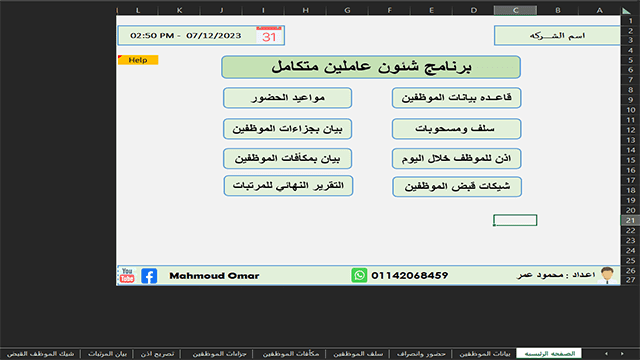The width and height of the screenshot is (640, 360).
Task: Select row 21 header
Action: coord(631,220)
